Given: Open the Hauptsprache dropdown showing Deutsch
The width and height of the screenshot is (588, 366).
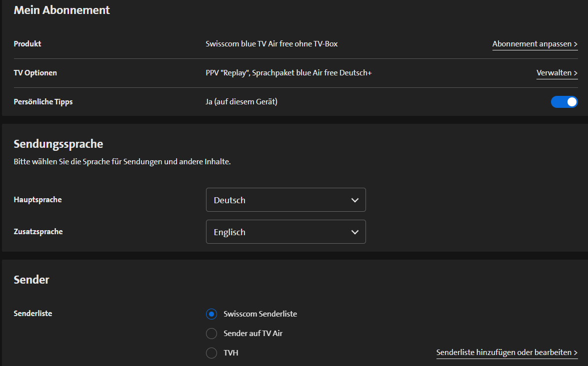Looking at the screenshot, I should (x=286, y=200).
